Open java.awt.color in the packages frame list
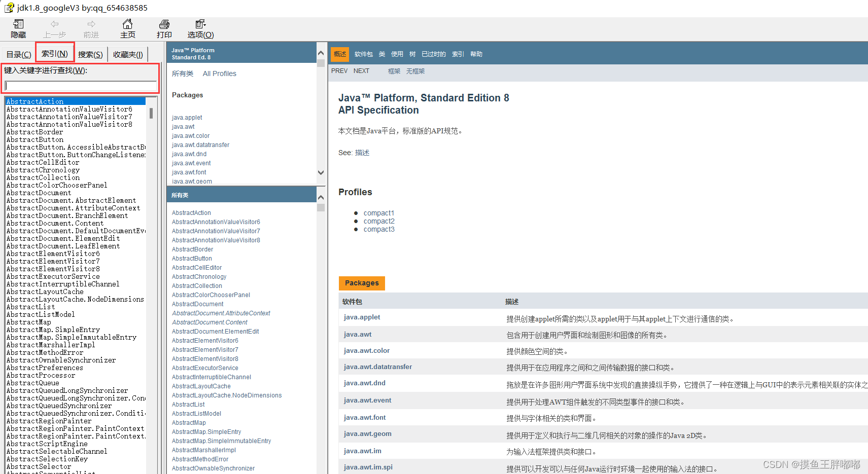 [x=191, y=136]
